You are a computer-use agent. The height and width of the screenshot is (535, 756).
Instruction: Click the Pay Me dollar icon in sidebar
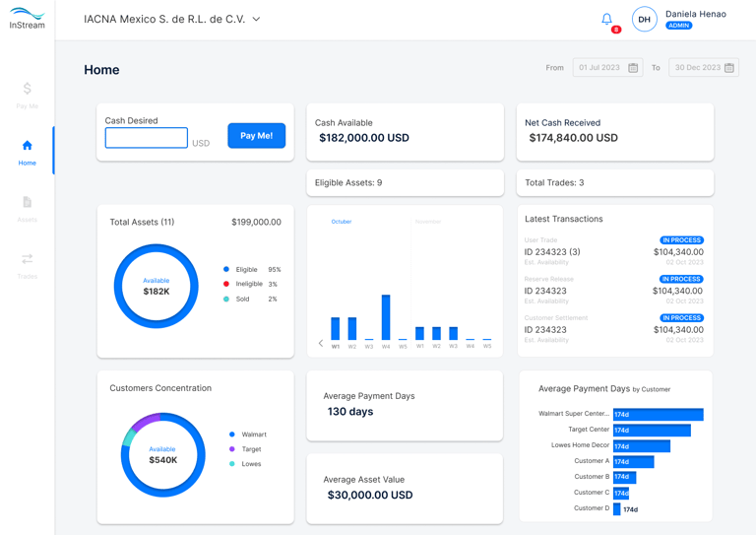click(x=27, y=89)
